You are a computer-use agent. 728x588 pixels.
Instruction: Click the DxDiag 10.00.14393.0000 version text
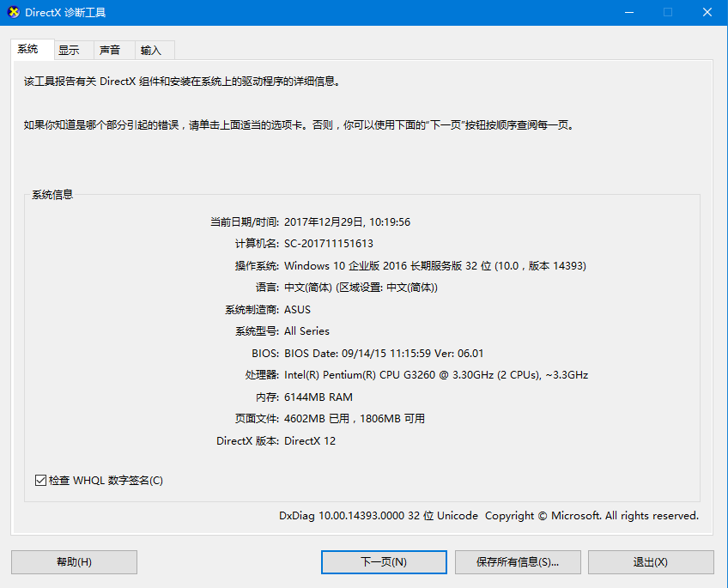click(x=379, y=516)
